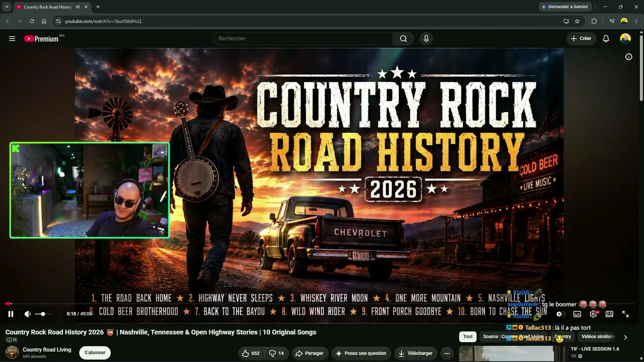Click the search magnifier button
644x362 pixels.
click(x=404, y=39)
